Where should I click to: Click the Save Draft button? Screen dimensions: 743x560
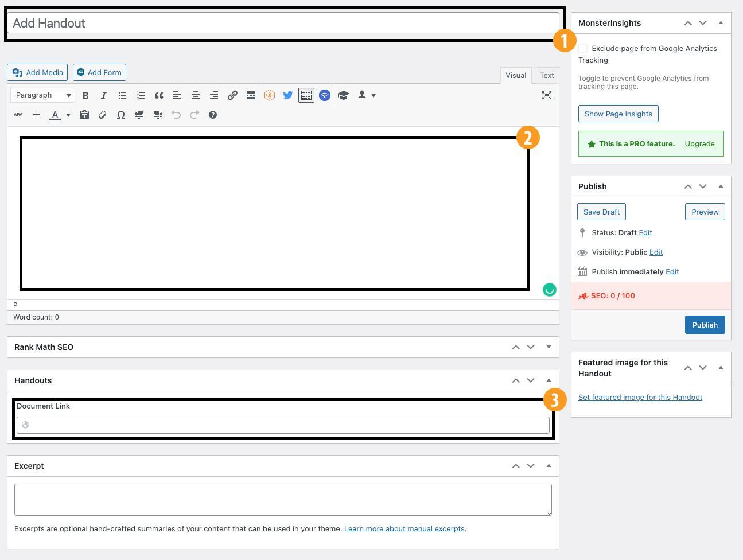pos(601,212)
